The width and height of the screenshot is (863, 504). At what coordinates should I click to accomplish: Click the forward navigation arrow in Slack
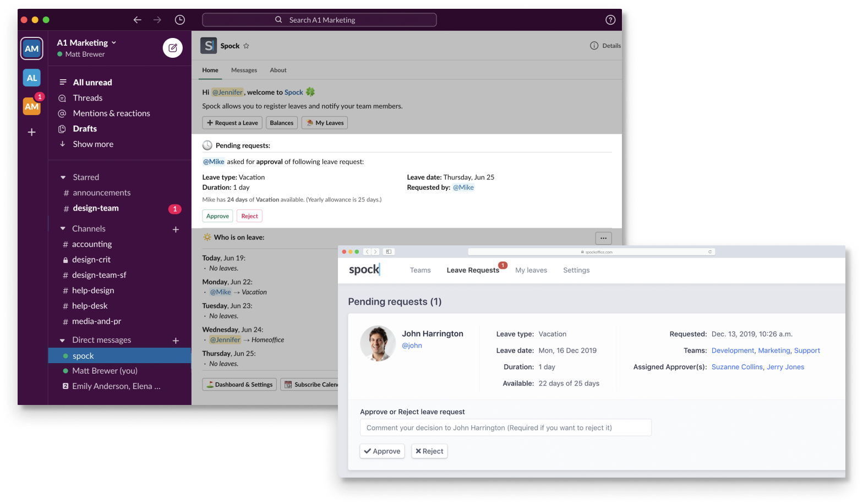[157, 20]
